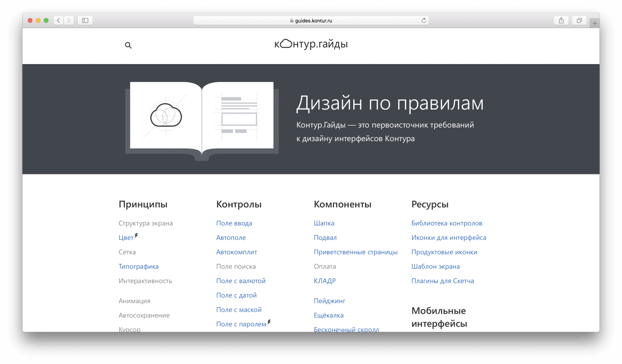Click the search magnifier icon
The width and height of the screenshot is (622, 364).
pyautogui.click(x=128, y=45)
